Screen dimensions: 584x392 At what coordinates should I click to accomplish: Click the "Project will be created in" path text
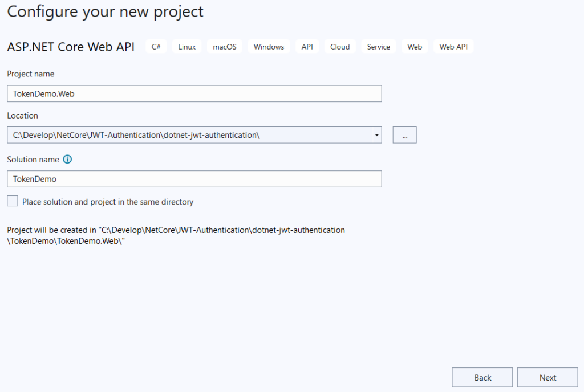tap(176, 235)
